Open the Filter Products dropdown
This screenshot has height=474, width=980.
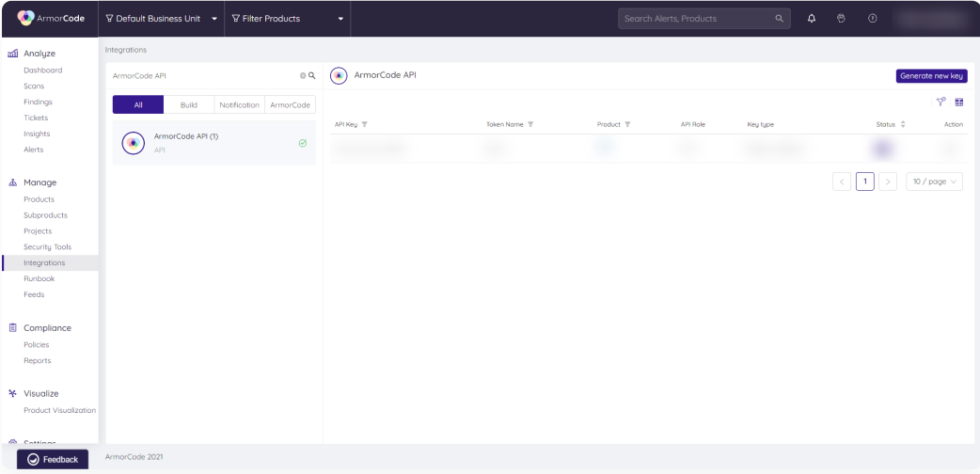(x=288, y=19)
